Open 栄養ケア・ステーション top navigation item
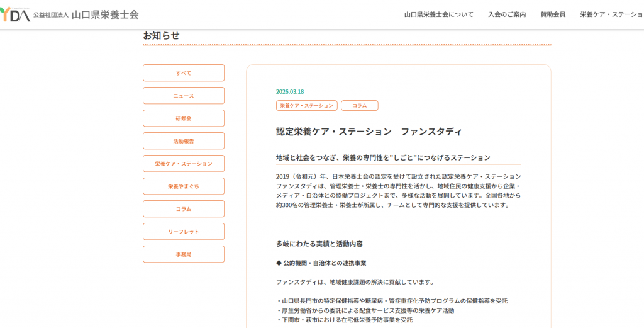 click(x=612, y=14)
